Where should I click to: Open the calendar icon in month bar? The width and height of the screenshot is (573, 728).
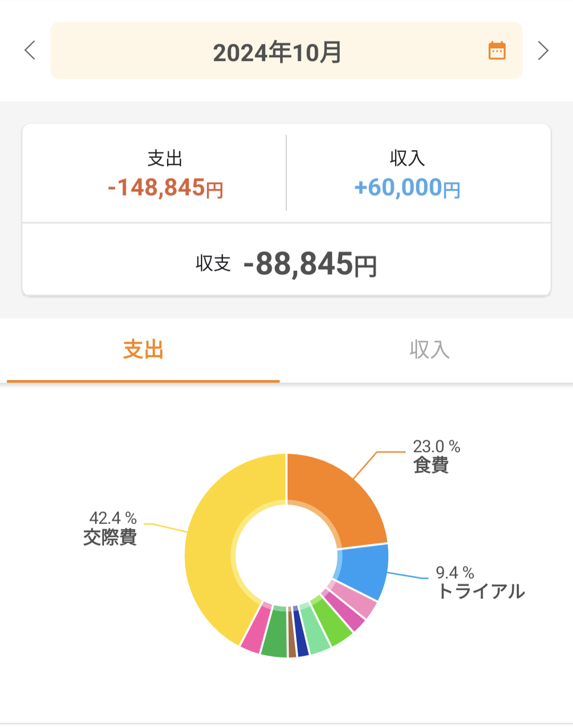coord(497,51)
